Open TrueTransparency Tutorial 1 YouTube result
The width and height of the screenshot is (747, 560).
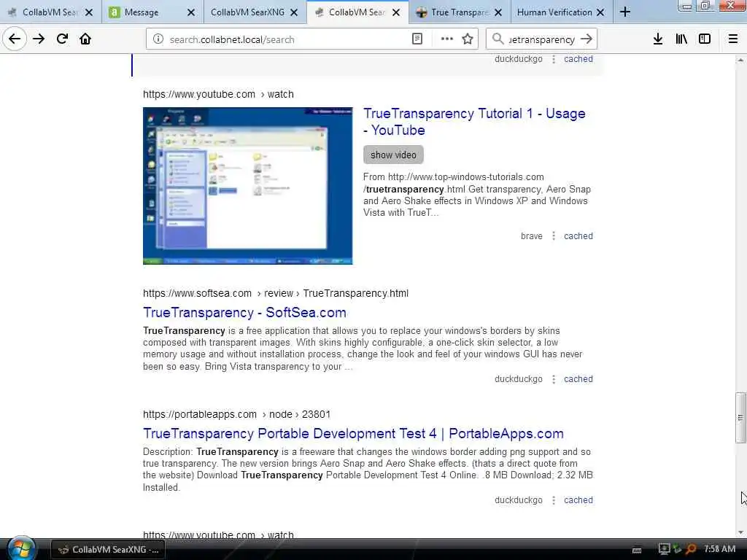tap(474, 122)
